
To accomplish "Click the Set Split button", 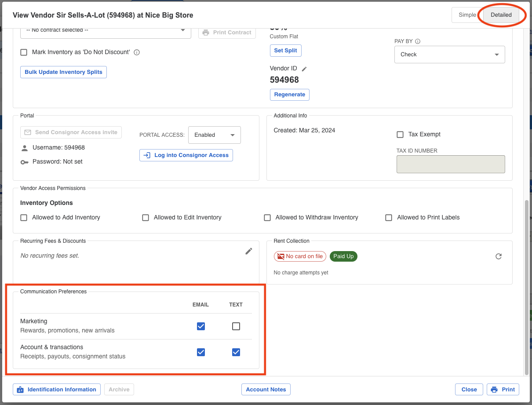I will pos(285,51).
